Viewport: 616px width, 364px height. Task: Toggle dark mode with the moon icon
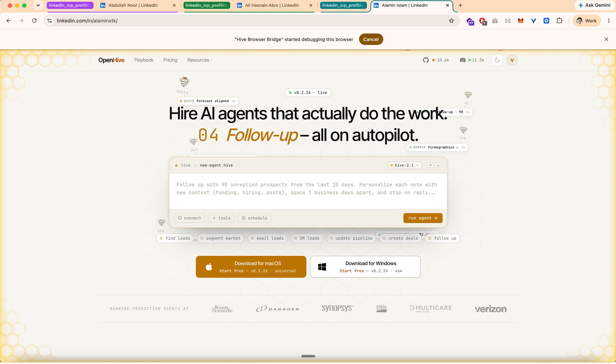[x=497, y=60]
